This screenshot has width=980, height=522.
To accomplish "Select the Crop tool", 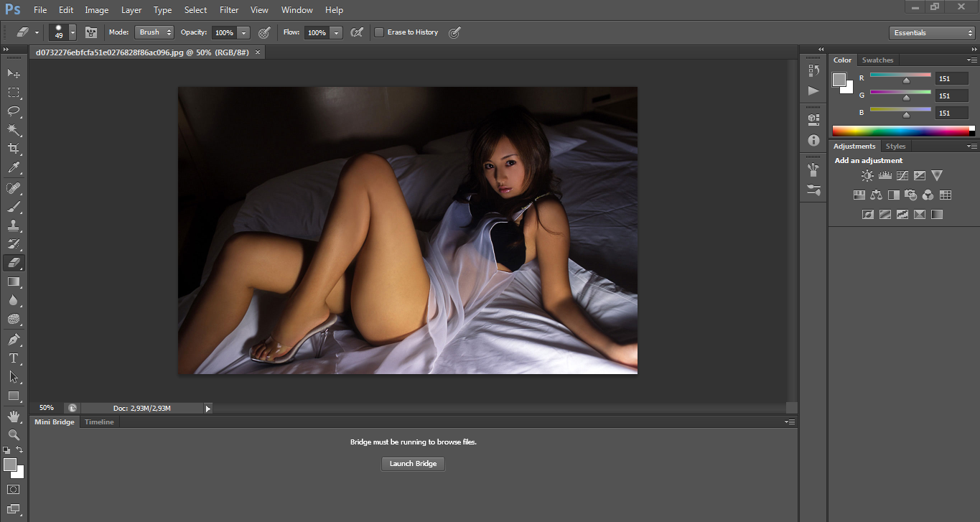I will (13, 148).
